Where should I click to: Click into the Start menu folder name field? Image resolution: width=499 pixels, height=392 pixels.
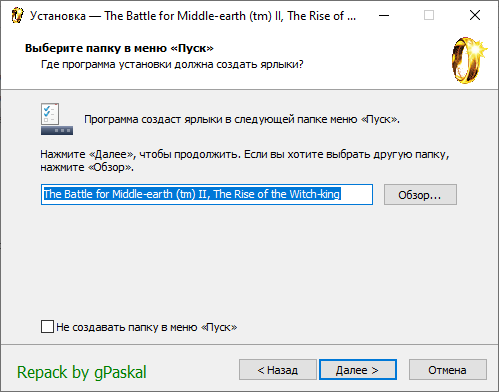point(207,194)
